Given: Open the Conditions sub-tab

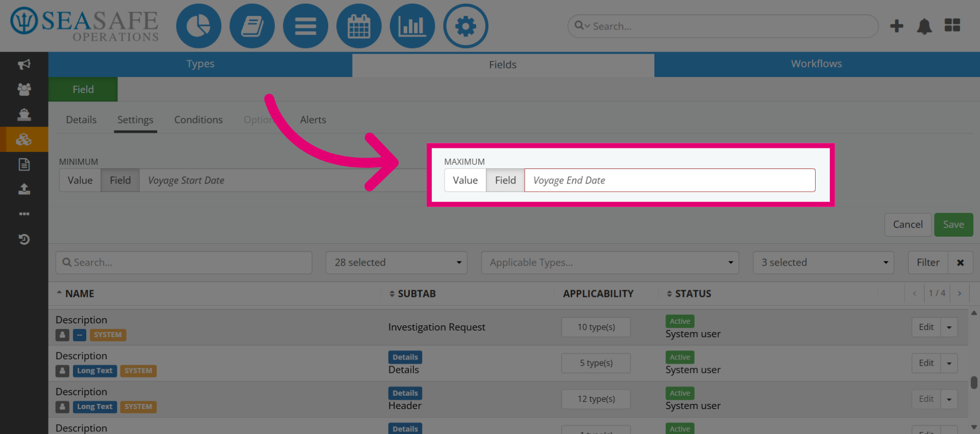Looking at the screenshot, I should click(199, 120).
